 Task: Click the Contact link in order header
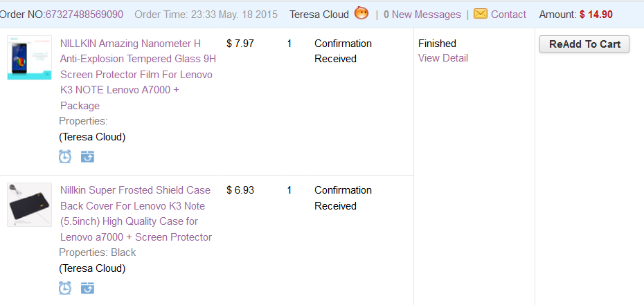click(508, 15)
